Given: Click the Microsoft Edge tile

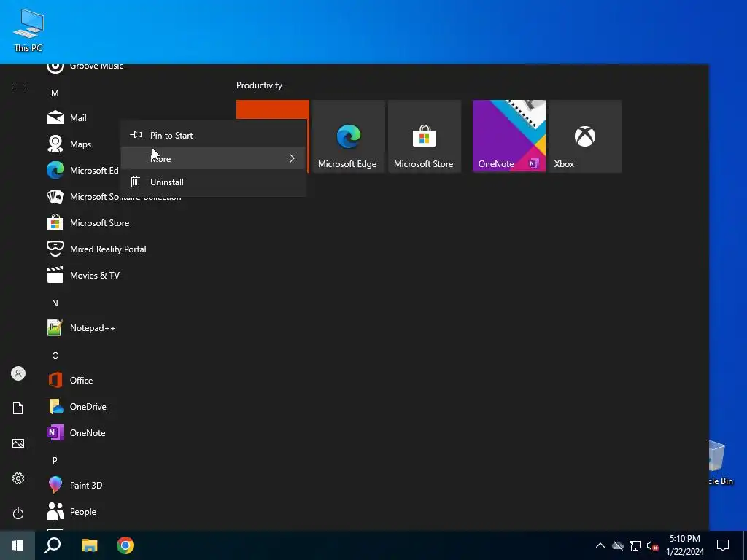Looking at the screenshot, I should point(348,136).
